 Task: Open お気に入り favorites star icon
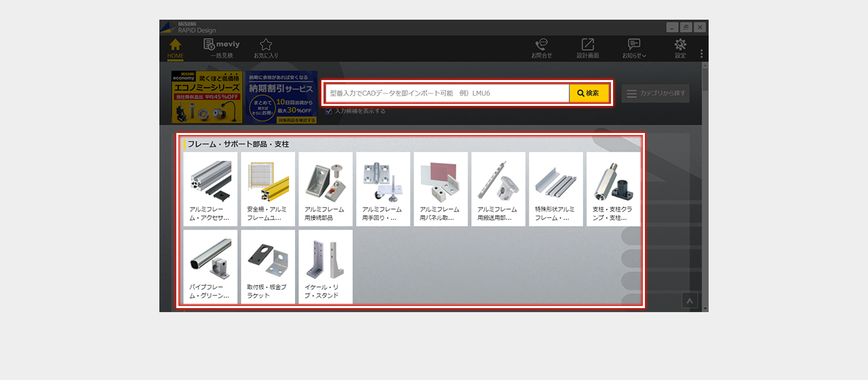(x=266, y=47)
